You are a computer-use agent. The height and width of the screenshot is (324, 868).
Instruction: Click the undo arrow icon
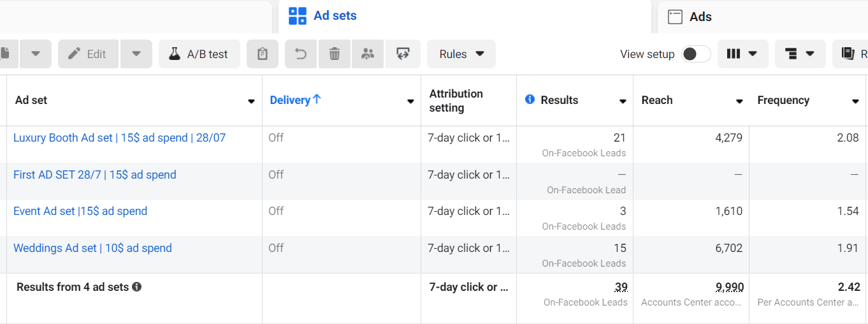(x=301, y=54)
